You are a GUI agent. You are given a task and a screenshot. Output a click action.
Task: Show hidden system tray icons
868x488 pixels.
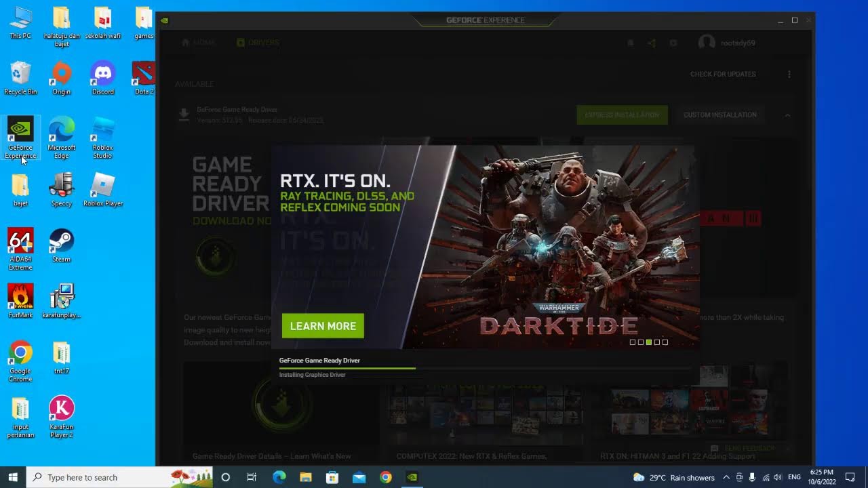coord(726,477)
